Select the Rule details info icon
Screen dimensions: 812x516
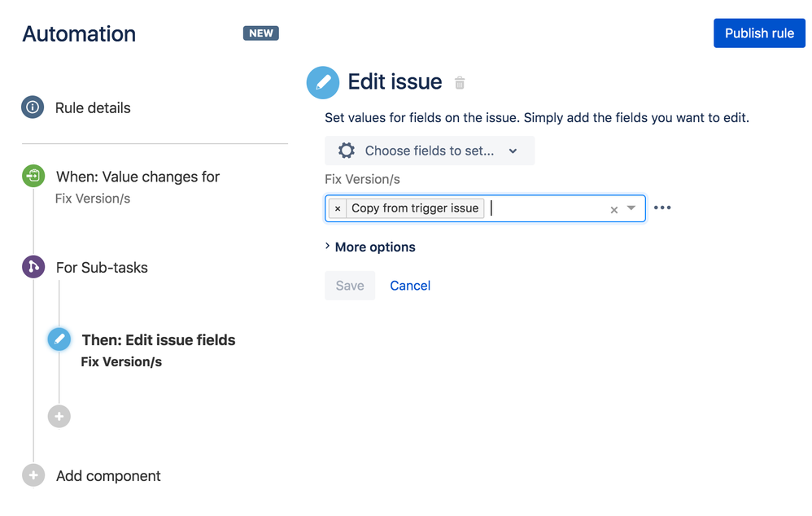coord(33,107)
